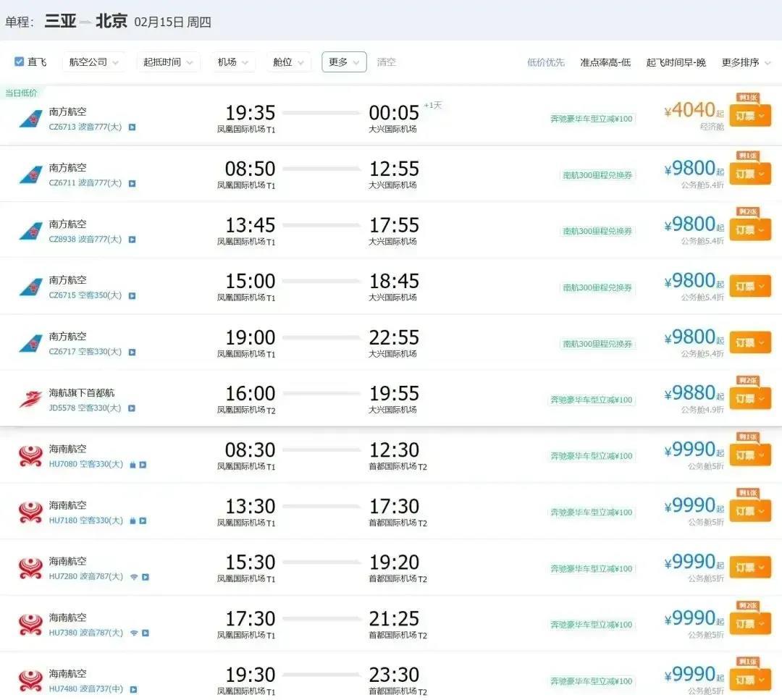Viewport: 782px width, 700px height.
Task: Open the 航空公司 airline filter dropdown
Action: pos(93,62)
